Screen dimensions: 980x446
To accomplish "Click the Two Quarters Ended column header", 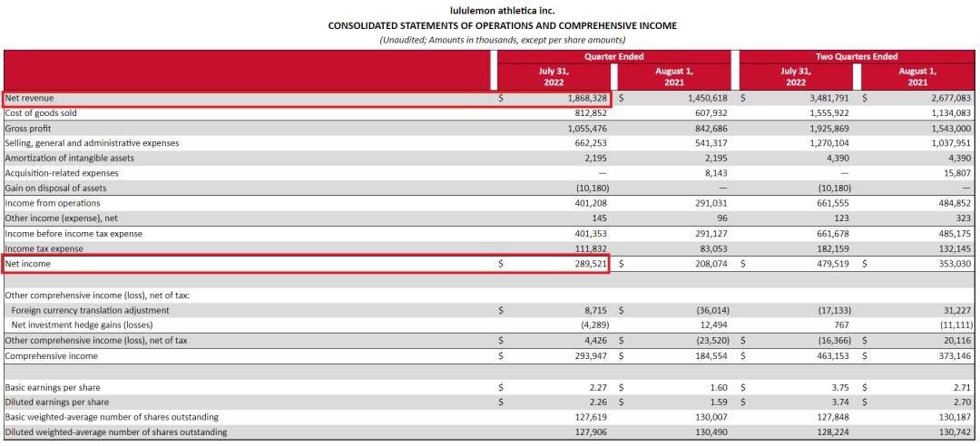I will 857,56.
